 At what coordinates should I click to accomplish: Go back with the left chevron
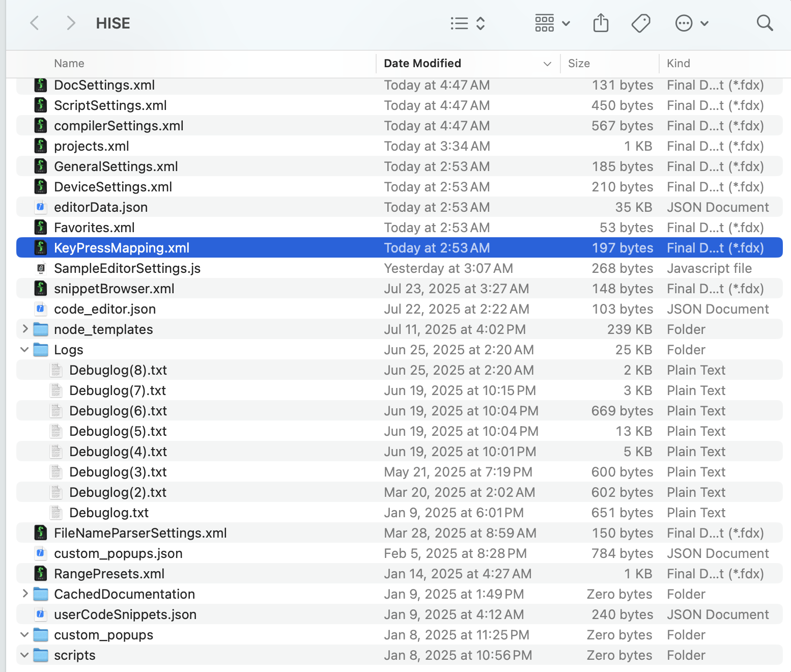click(x=35, y=23)
